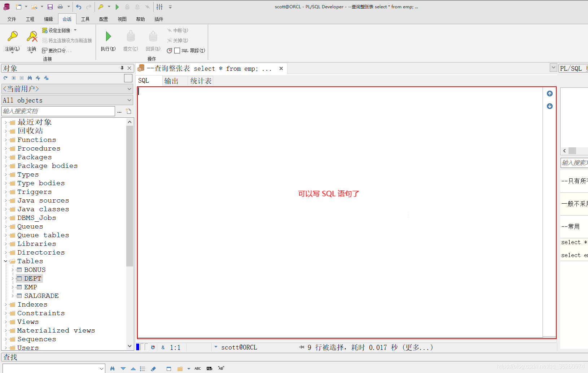Click the large green 执行(E) execute button
This screenshot has height=373, width=588.
pyautogui.click(x=108, y=41)
